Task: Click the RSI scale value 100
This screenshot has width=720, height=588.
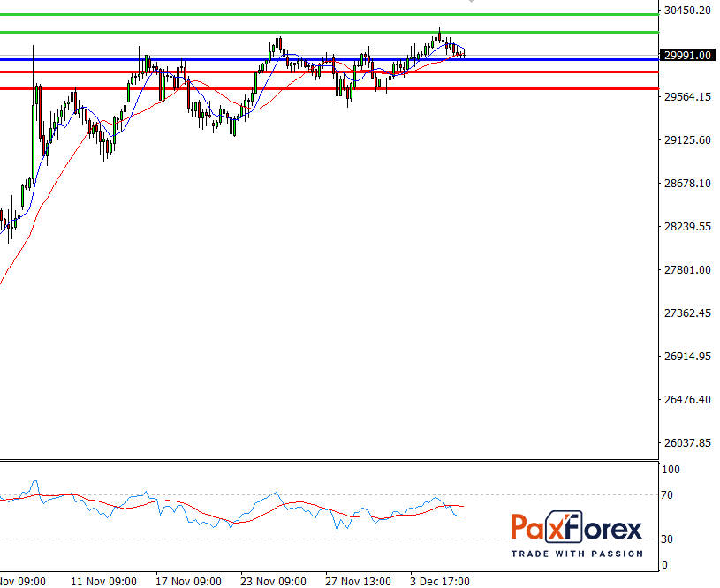Action: pyautogui.click(x=671, y=470)
